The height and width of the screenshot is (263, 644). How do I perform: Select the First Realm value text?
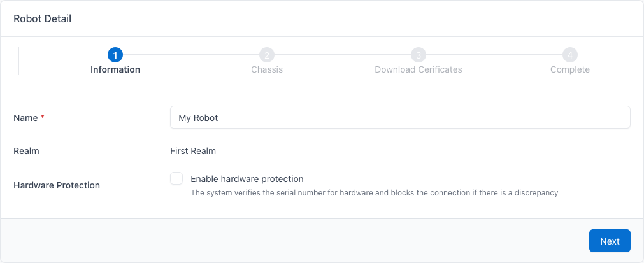pos(193,151)
